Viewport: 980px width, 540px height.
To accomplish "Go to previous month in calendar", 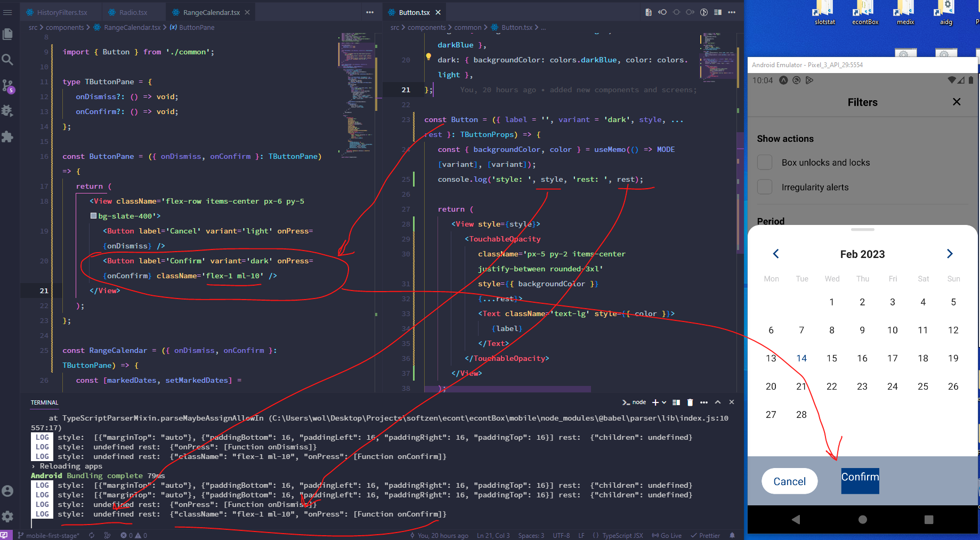I will tap(776, 254).
